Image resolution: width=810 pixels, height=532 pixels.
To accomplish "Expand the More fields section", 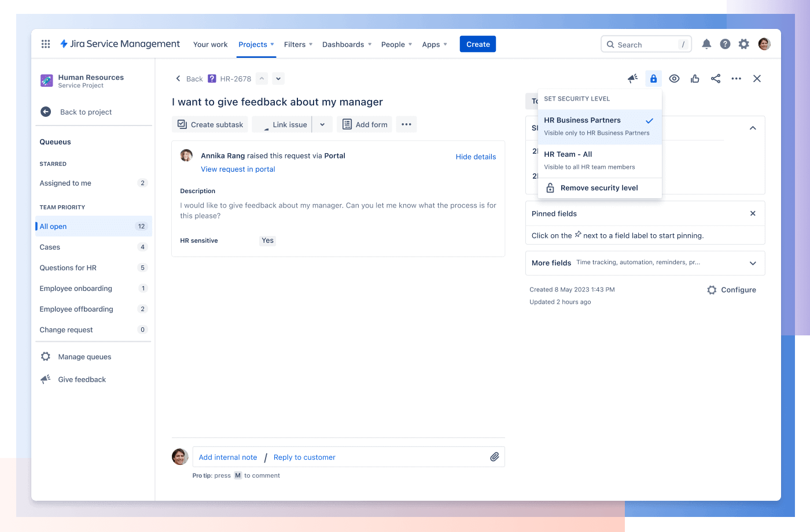I will [x=753, y=263].
